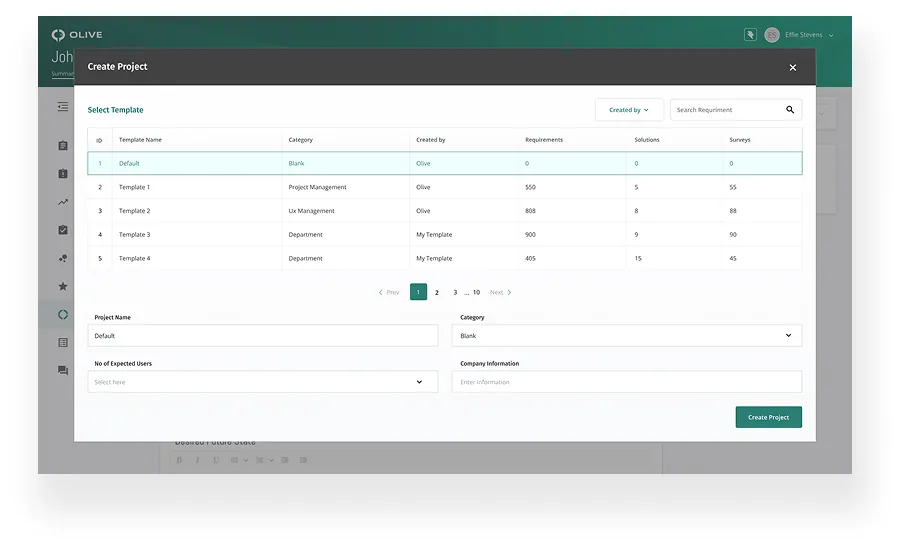Select page 1 in pagination

tap(418, 292)
